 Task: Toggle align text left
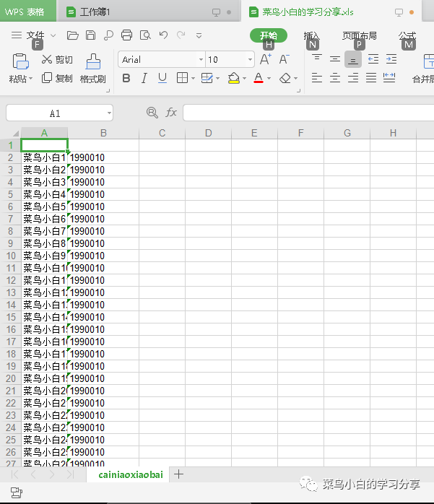tap(317, 78)
